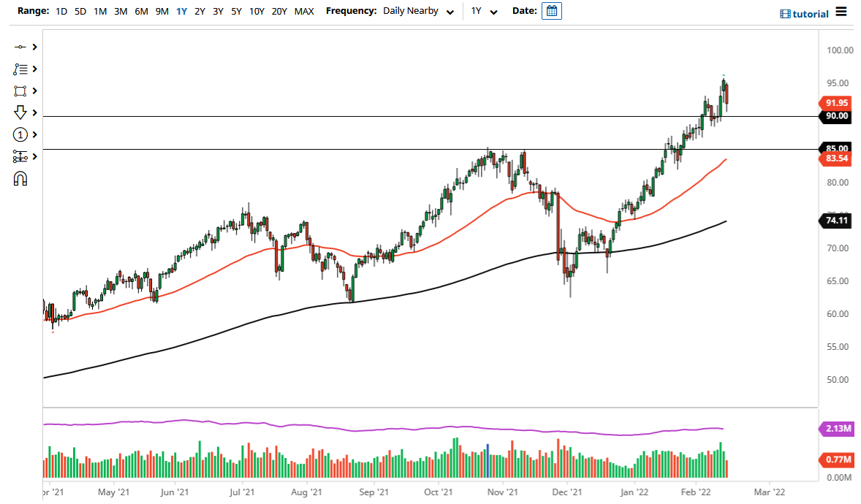Toggle the magnet snap tool
Viewport: 861px width, 504px height.
[20, 177]
